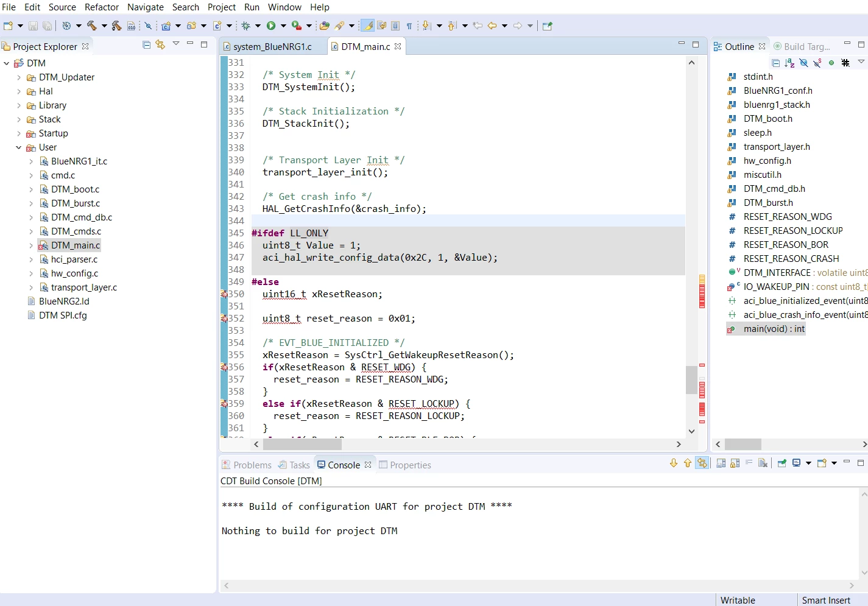Open the Outline view menu triangle

click(x=861, y=62)
